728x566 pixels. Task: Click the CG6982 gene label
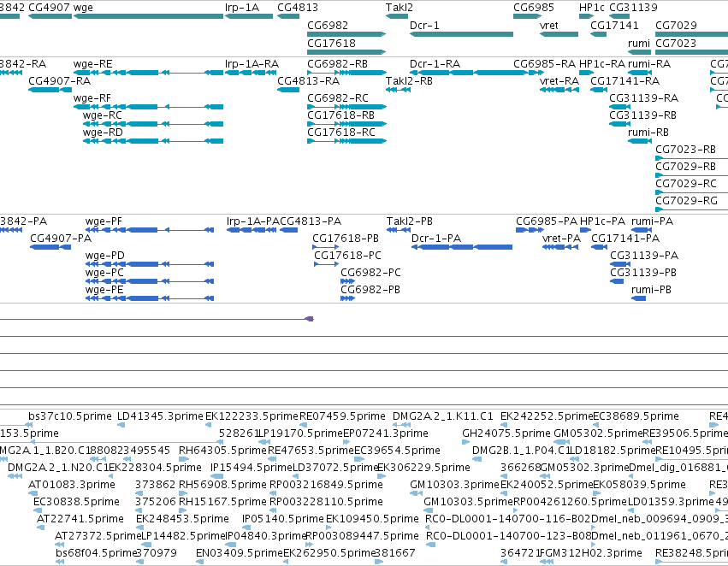328,25
